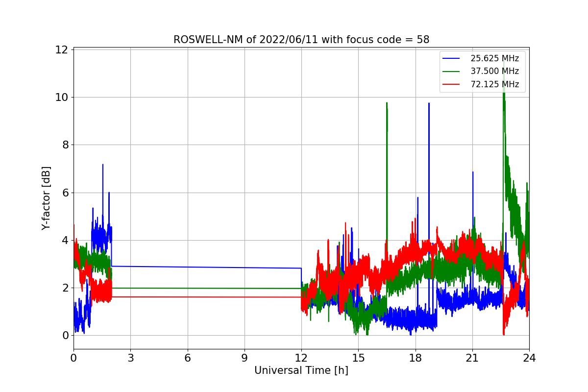The width and height of the screenshot is (588, 392).
Task: Click x-axis tick label 21
Action: tap(472, 358)
